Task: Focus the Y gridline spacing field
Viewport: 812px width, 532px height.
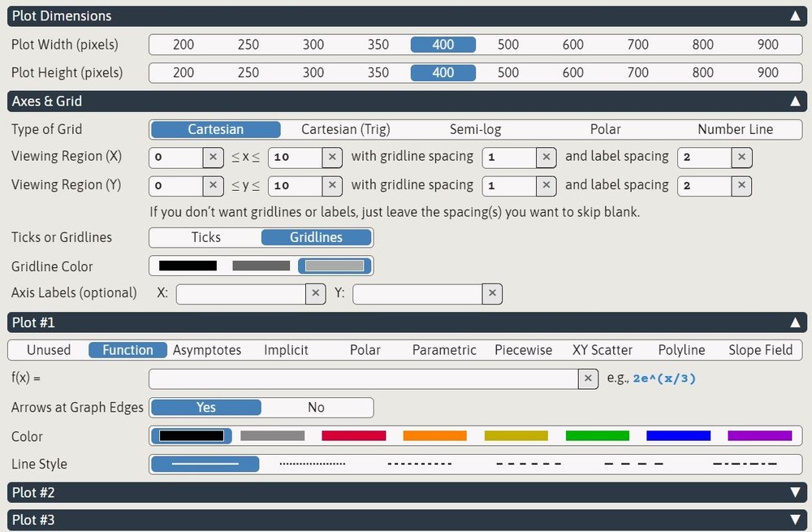Action: tap(509, 186)
